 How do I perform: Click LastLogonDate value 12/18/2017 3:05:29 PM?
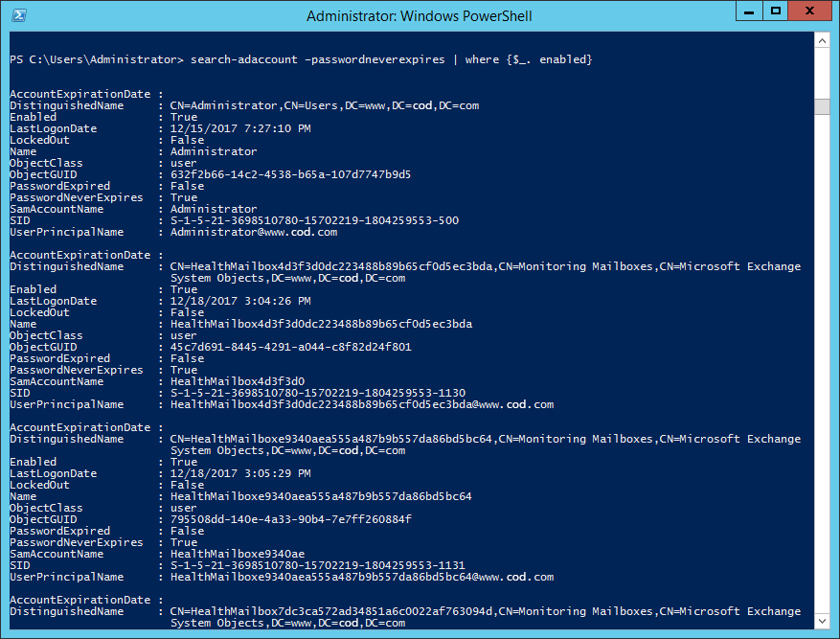pyautogui.click(x=240, y=473)
